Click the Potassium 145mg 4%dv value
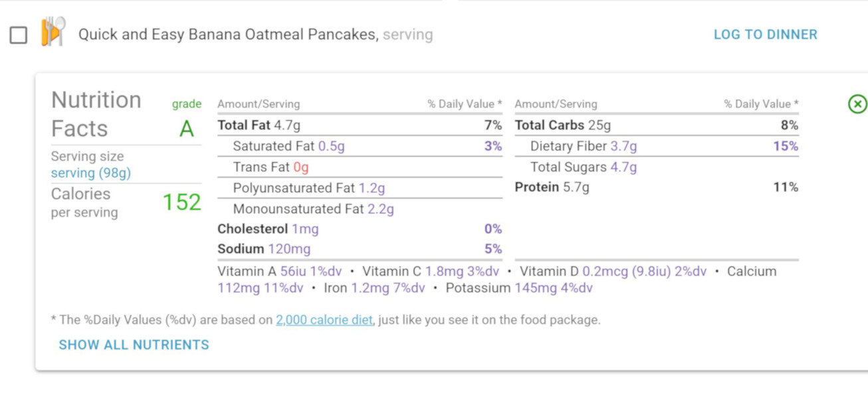Screen dimensions: 868x411 coord(552,288)
